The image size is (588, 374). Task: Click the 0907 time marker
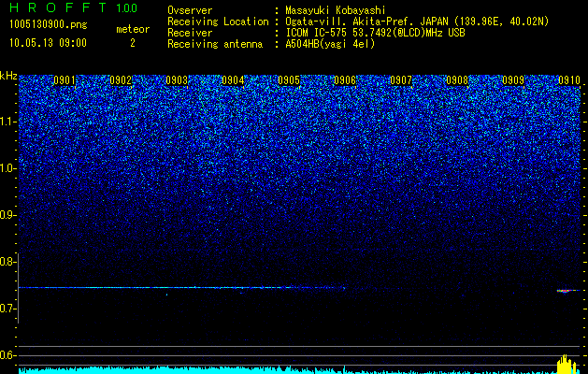coord(401,80)
